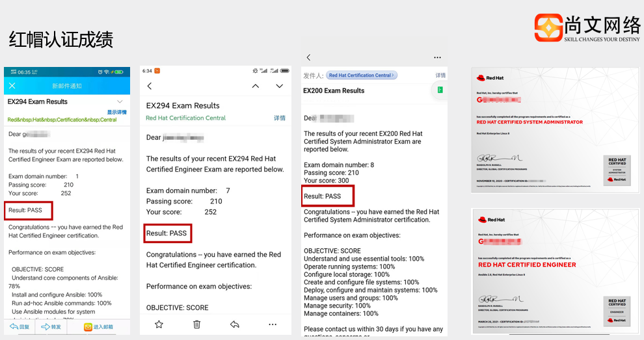Tap the battery icon in second phone status bar
The height and width of the screenshot is (340, 644).
point(285,71)
